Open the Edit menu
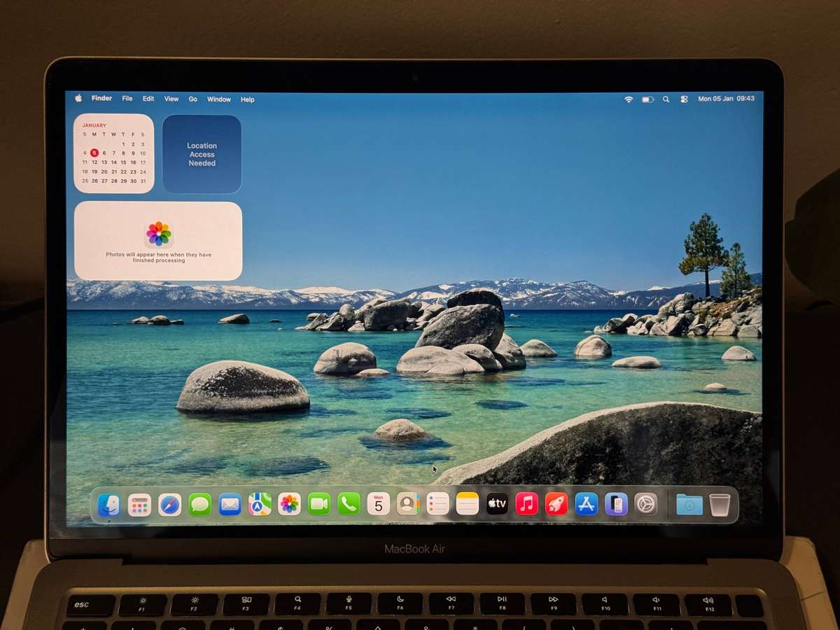This screenshot has width=840, height=630. pos(148,99)
